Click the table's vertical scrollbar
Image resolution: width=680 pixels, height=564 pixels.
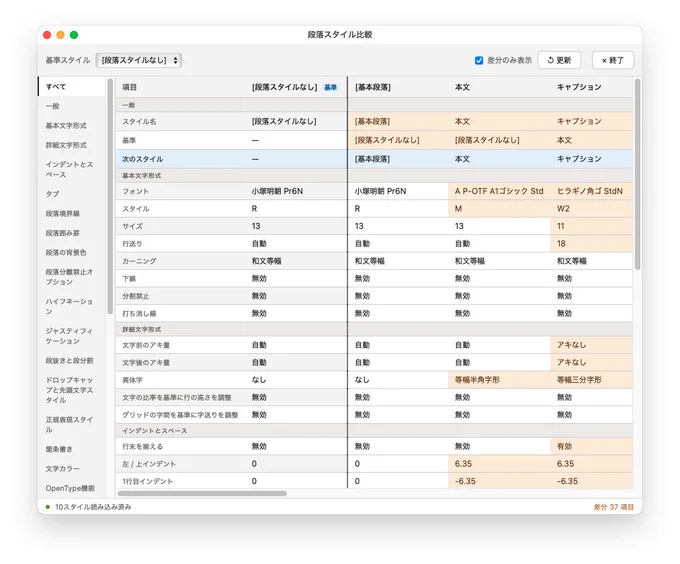pyautogui.click(x=637, y=174)
